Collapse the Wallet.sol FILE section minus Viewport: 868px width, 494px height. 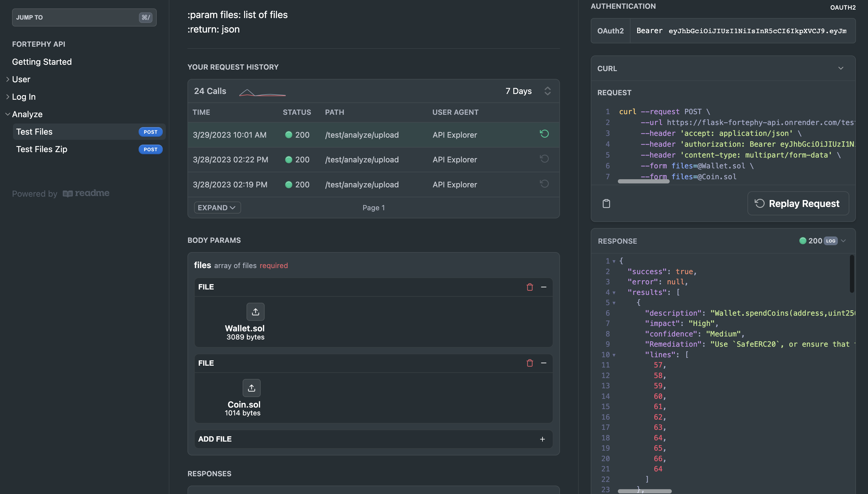coord(543,287)
